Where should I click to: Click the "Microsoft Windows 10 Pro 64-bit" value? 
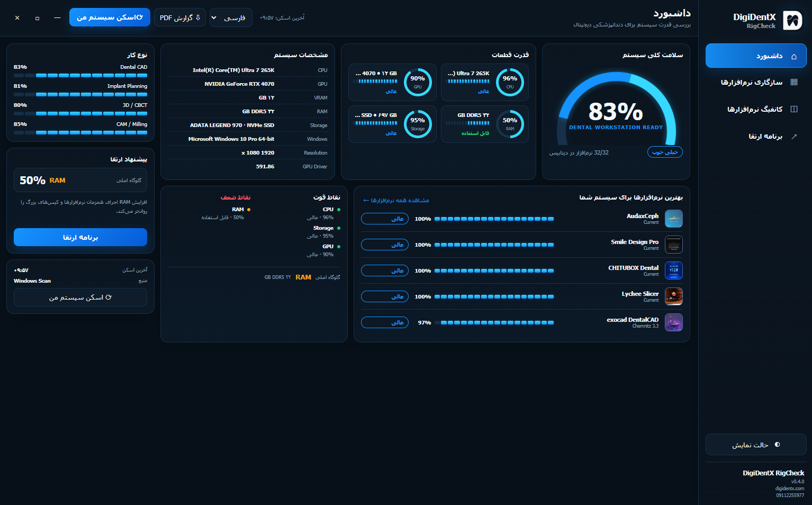[231, 139]
